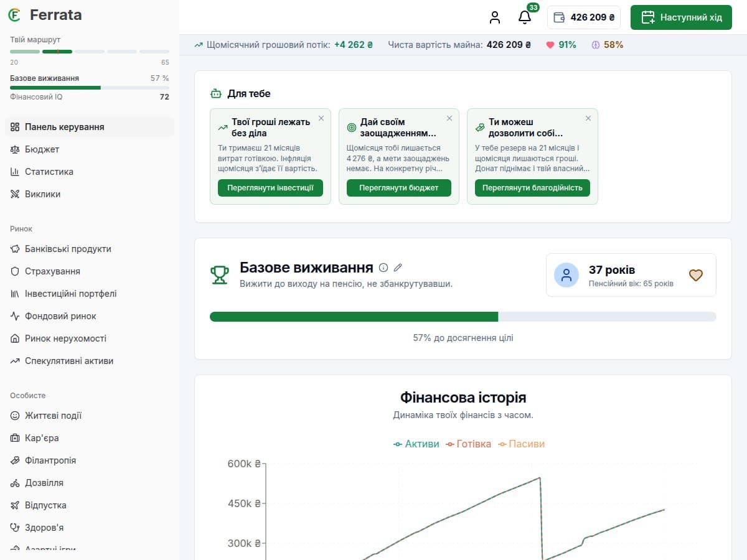Navigate to Виклики
The height and width of the screenshot is (560, 747).
90,194
